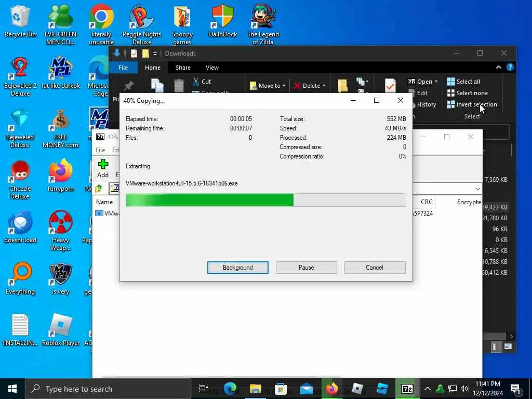Switch to 7-Zip on the taskbar
532x399 pixels.
(x=407, y=389)
